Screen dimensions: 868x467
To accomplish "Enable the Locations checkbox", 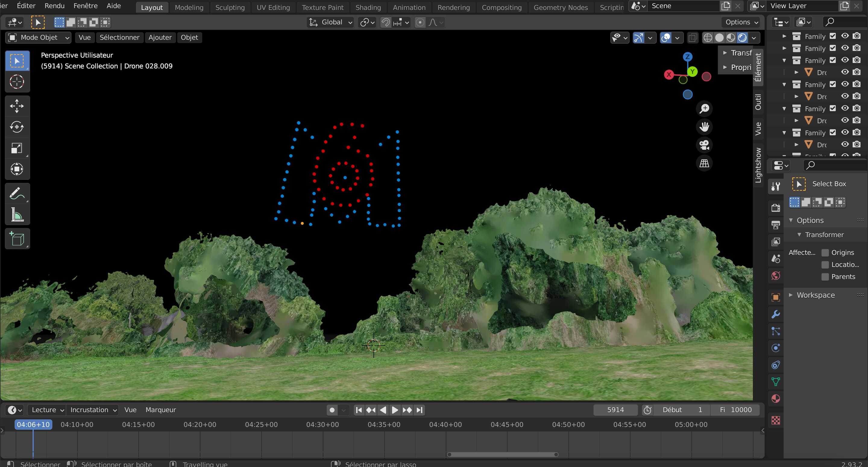I will point(825,265).
